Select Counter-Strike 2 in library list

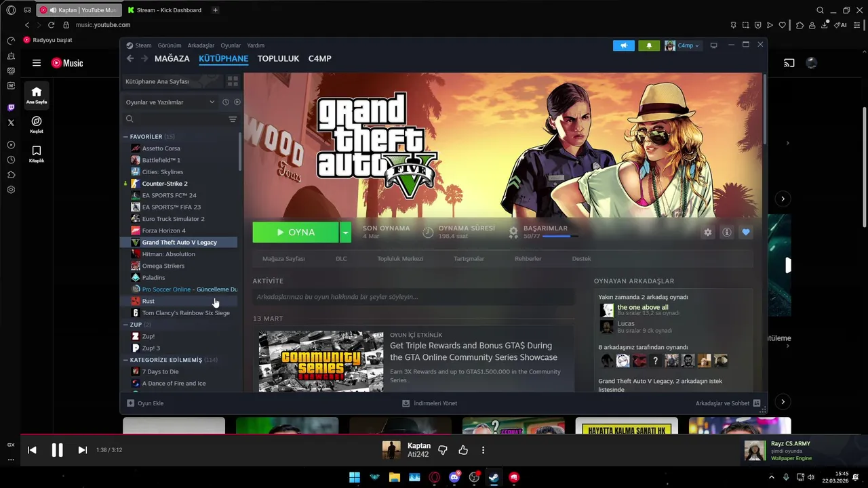(165, 184)
